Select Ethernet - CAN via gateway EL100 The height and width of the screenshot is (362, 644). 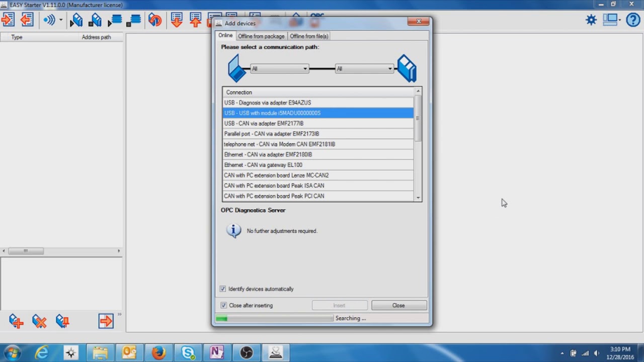coord(318,165)
